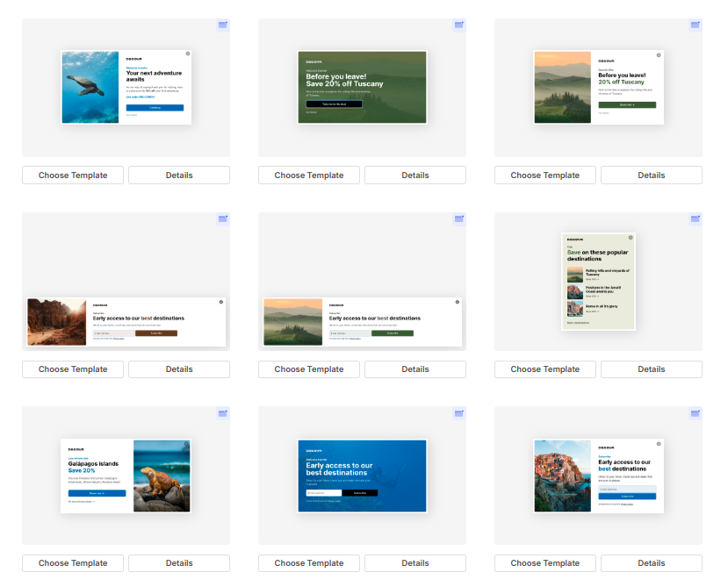Click the 'Save on these popular destinations' preview thumbnail
The width and height of the screenshot is (728, 587).
click(x=598, y=282)
